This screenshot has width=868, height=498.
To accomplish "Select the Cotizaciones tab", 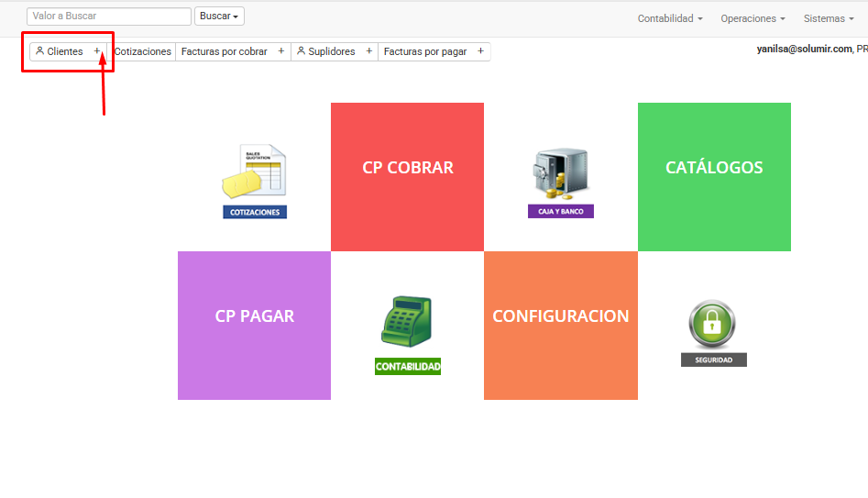I will coord(142,52).
